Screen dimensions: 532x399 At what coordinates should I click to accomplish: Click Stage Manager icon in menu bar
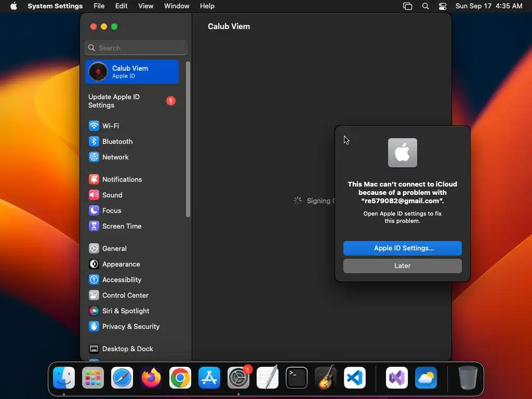pyautogui.click(x=407, y=6)
